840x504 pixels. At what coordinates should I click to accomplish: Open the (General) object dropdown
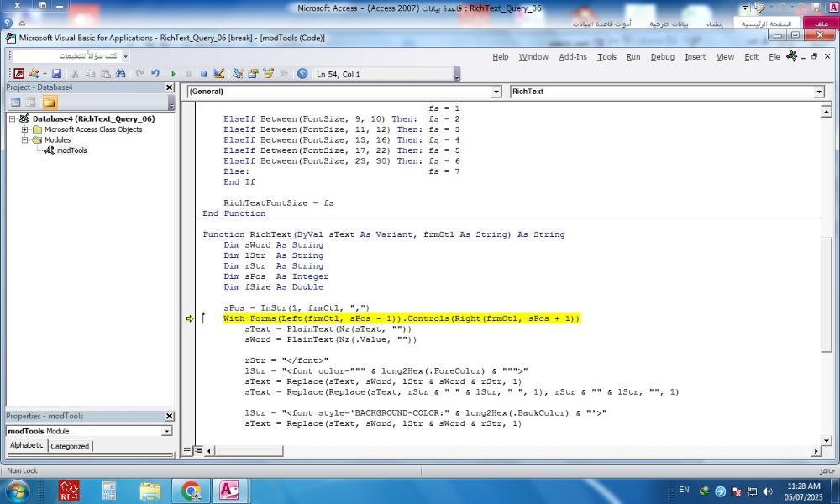[x=496, y=92]
